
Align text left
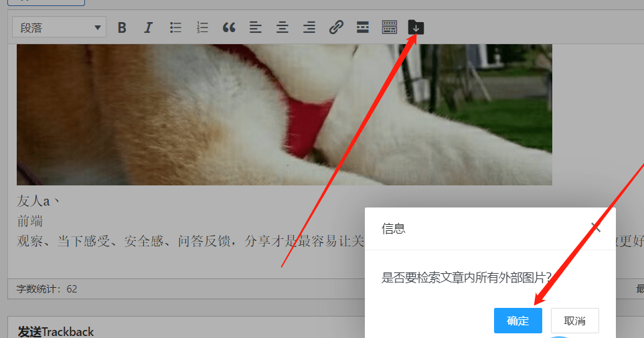[256, 27]
